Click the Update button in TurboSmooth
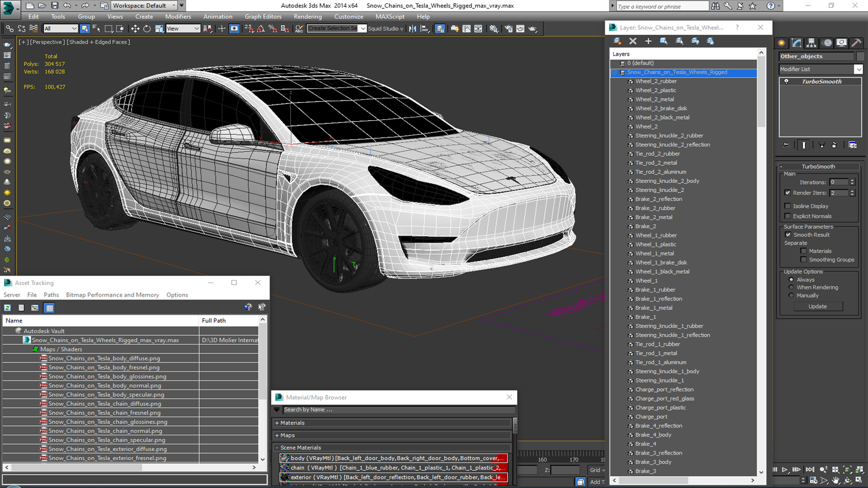Screen dimensions: 868x488 818,306
